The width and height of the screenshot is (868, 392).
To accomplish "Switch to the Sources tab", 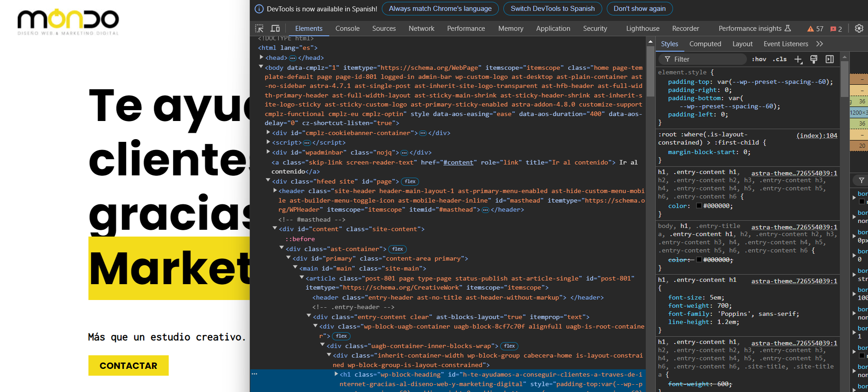I will 384,29.
